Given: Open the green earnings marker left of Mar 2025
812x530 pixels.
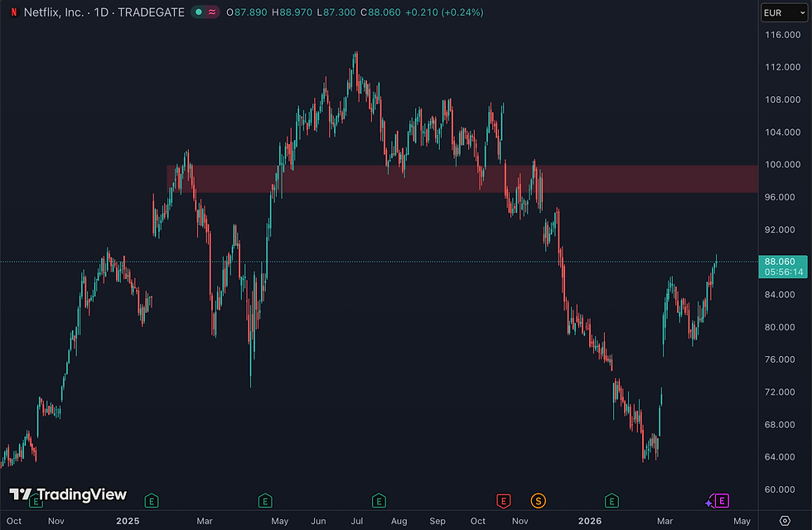Looking at the screenshot, I should (151, 500).
